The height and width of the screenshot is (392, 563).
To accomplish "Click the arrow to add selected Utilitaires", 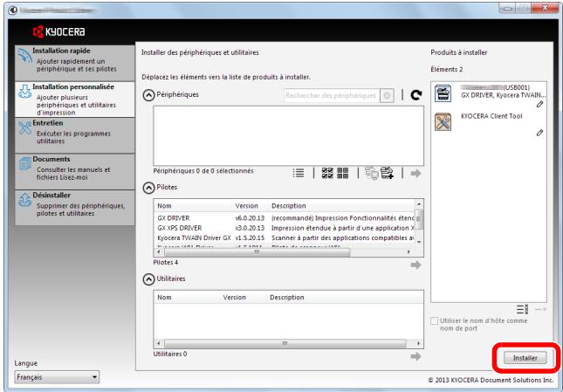I will click(x=415, y=356).
